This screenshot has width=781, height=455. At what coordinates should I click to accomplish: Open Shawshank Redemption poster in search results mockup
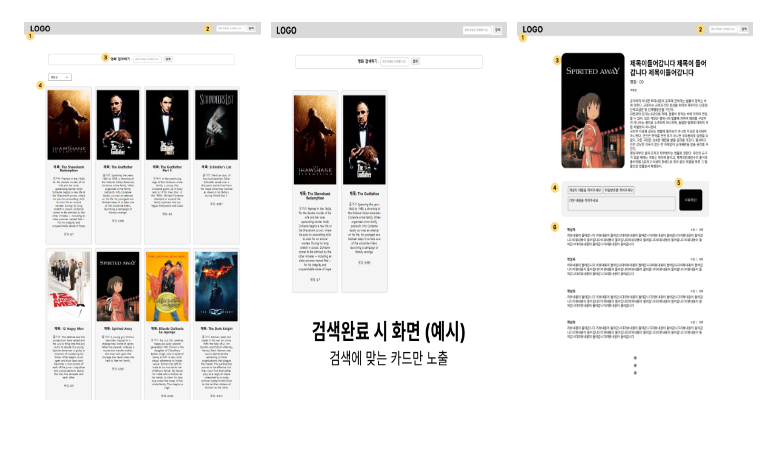pyautogui.click(x=315, y=140)
